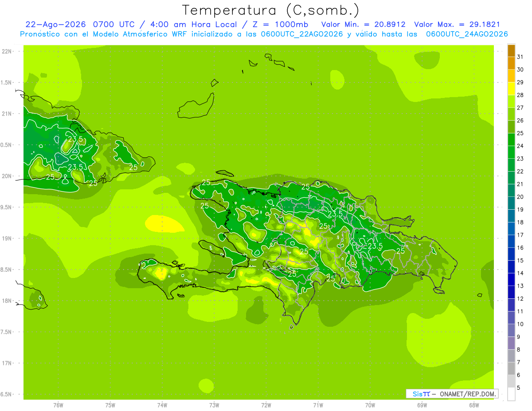This screenshot has width=532, height=411.
Task: Click the legend scale value '20'
Action: pyautogui.click(x=520, y=197)
